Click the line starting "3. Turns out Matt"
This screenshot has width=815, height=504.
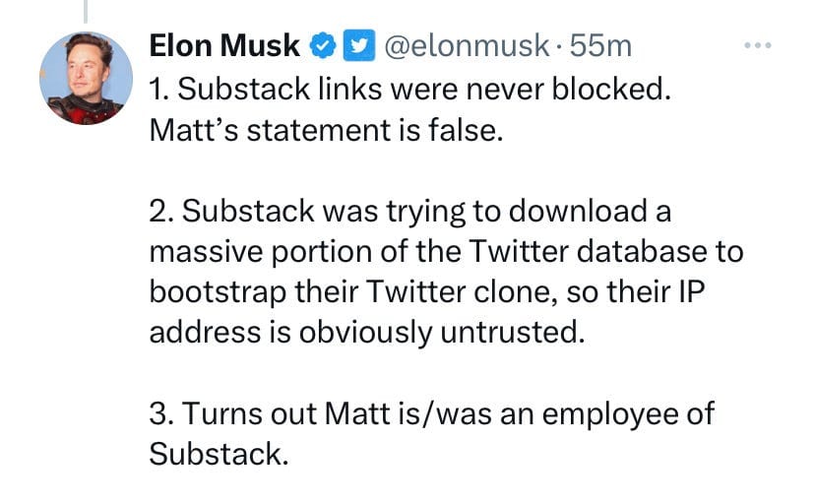(431, 414)
